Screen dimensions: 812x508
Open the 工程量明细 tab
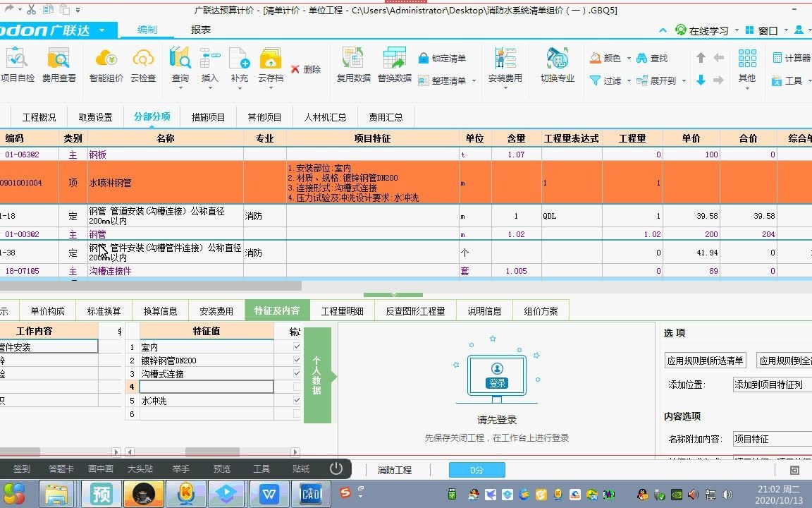342,310
